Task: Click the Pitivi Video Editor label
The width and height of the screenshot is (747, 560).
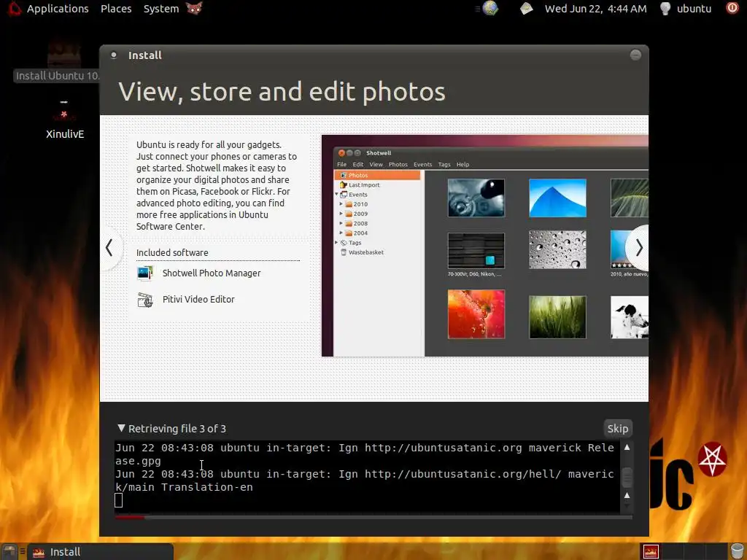Action: (x=198, y=299)
